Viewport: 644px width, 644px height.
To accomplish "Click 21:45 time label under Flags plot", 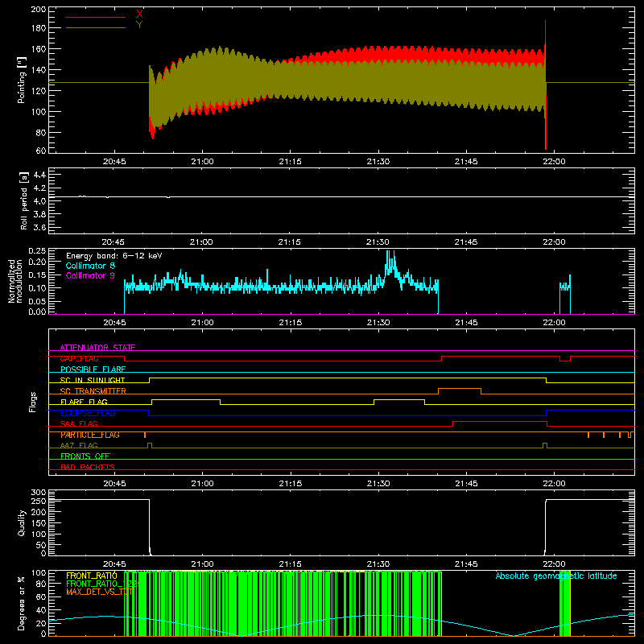I will point(466,484).
